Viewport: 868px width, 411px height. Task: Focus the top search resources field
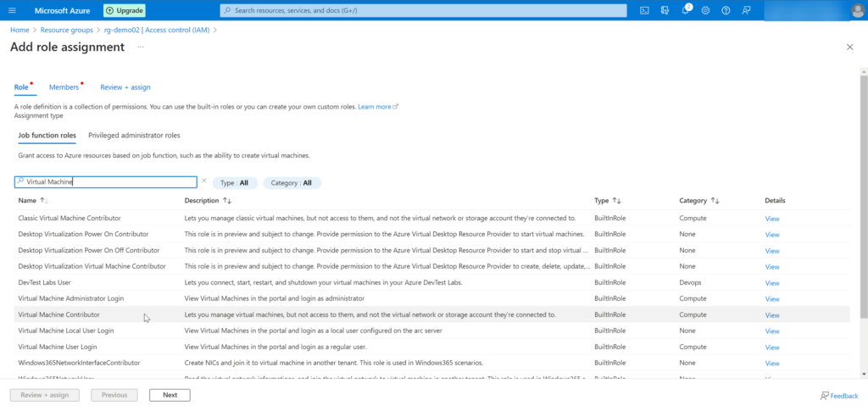coord(424,10)
